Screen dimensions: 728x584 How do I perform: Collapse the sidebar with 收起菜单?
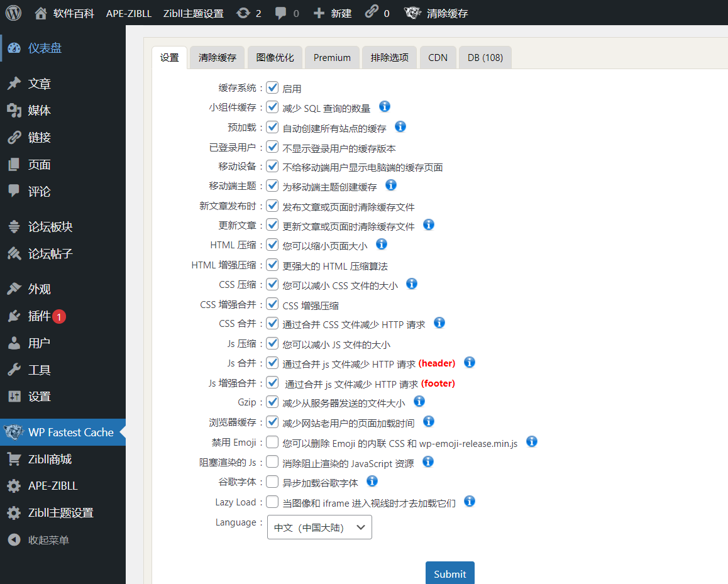click(x=48, y=540)
